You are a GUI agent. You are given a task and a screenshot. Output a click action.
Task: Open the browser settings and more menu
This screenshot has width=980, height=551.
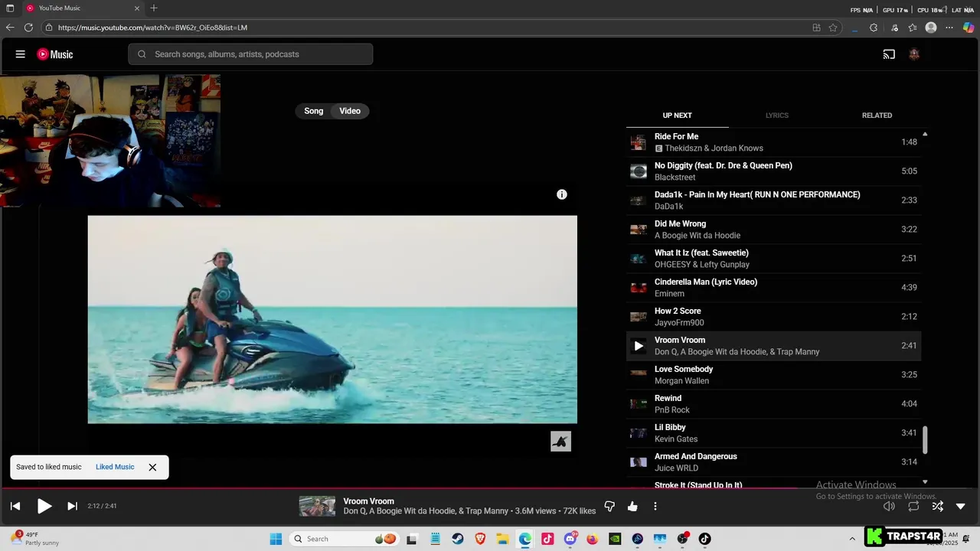(x=949, y=28)
